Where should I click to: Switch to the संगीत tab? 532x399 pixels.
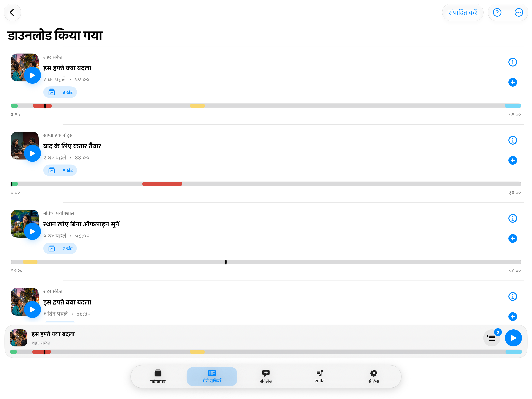point(320,376)
